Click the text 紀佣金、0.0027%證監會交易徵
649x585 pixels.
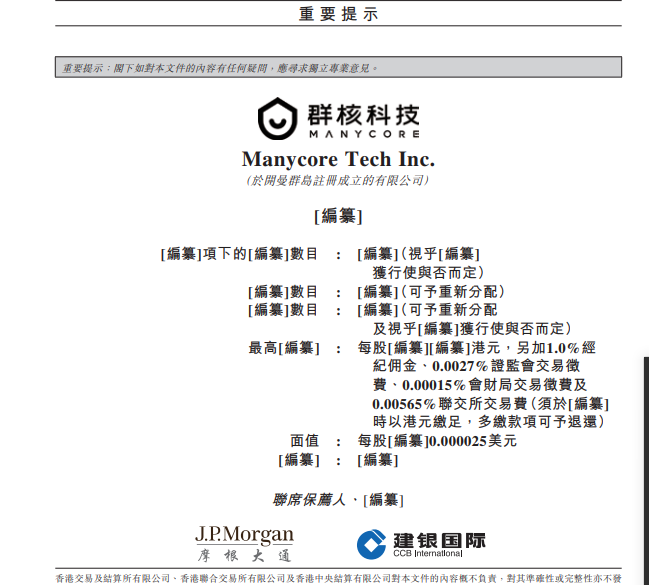pos(476,366)
